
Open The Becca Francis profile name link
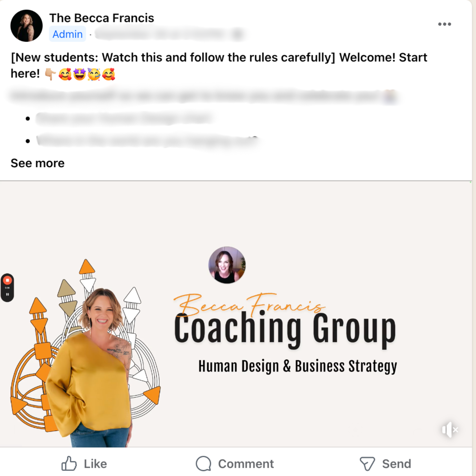point(101,18)
